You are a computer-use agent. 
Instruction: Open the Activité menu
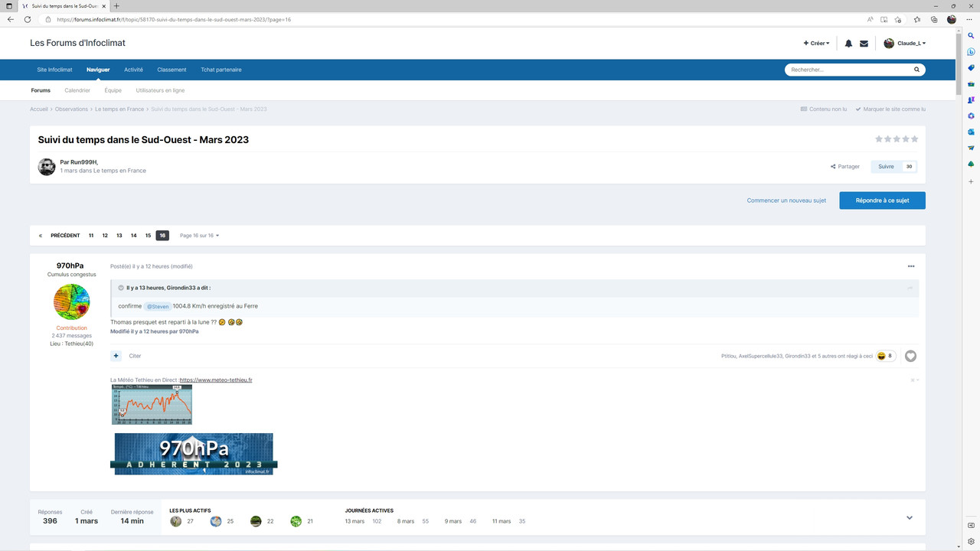click(133, 70)
